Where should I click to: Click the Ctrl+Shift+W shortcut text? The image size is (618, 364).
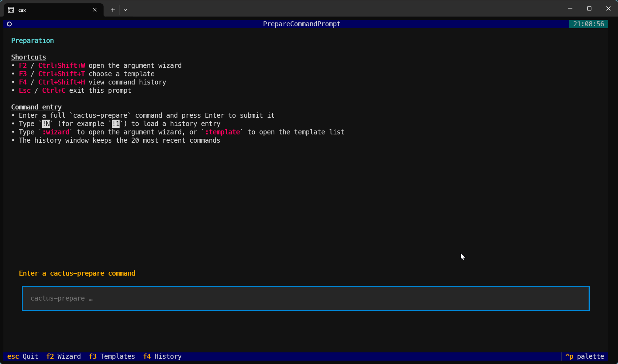point(61,66)
